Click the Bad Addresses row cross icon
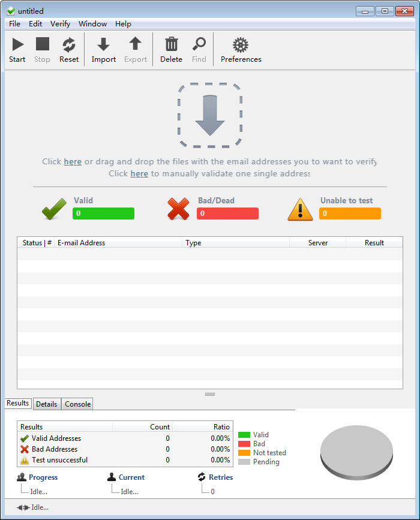This screenshot has height=520, width=420. click(25, 449)
